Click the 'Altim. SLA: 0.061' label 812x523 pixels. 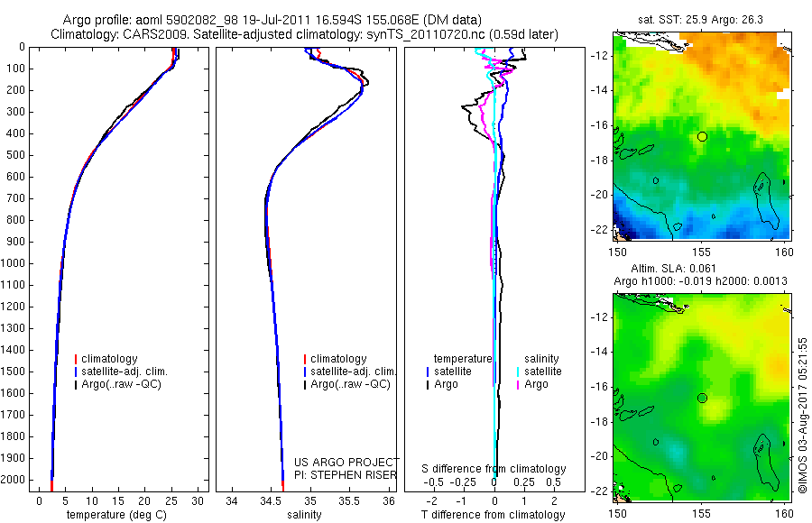[x=673, y=268]
